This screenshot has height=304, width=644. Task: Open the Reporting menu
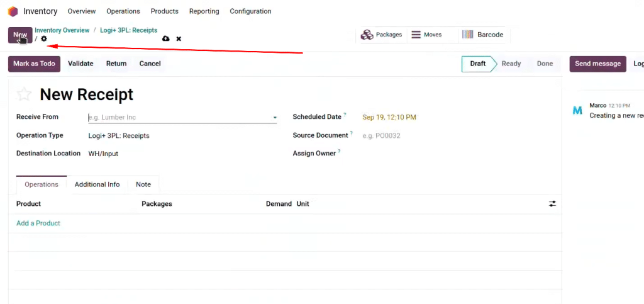(204, 11)
